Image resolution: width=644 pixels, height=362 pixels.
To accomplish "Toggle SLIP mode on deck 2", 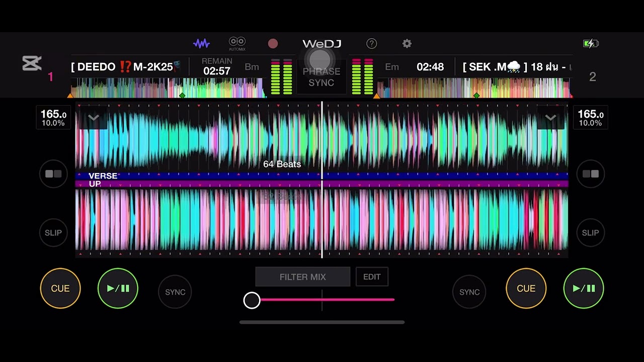I will pos(591,233).
